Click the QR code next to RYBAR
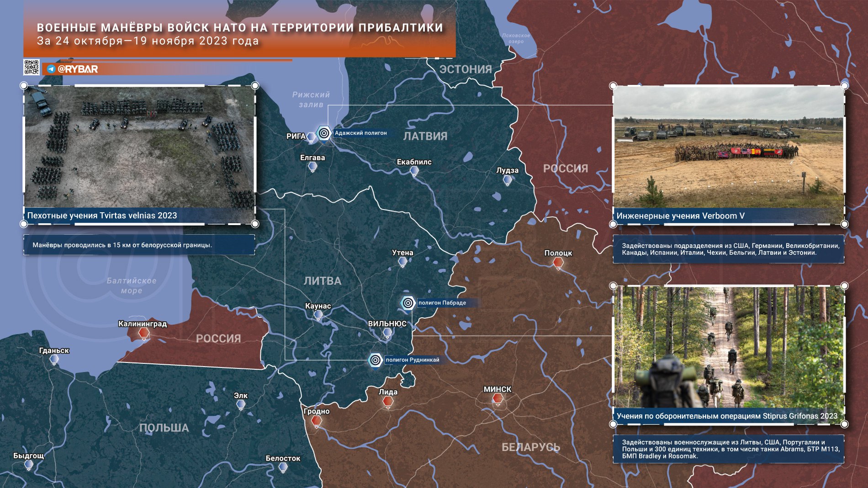Viewport: 868px width, 488px height. pos(32,67)
